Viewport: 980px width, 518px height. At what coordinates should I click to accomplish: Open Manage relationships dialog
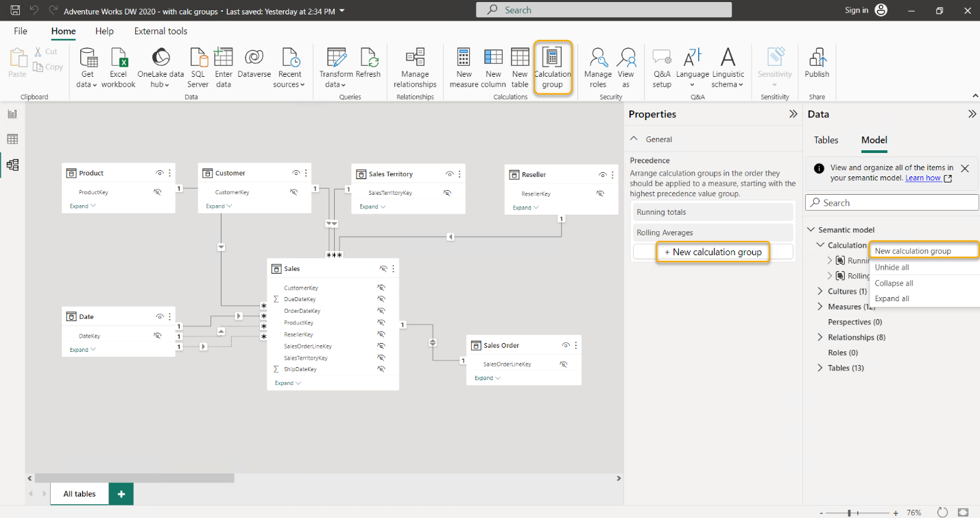415,68
